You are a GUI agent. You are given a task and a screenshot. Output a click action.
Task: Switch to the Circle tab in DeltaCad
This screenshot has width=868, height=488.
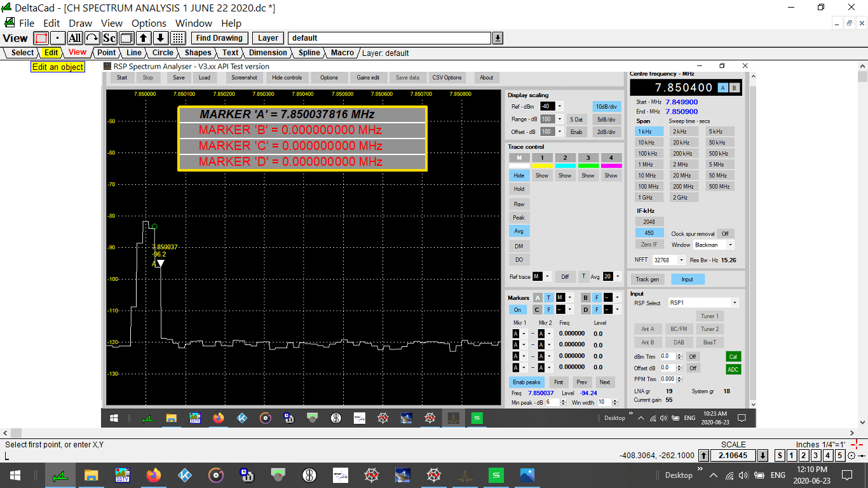[163, 53]
